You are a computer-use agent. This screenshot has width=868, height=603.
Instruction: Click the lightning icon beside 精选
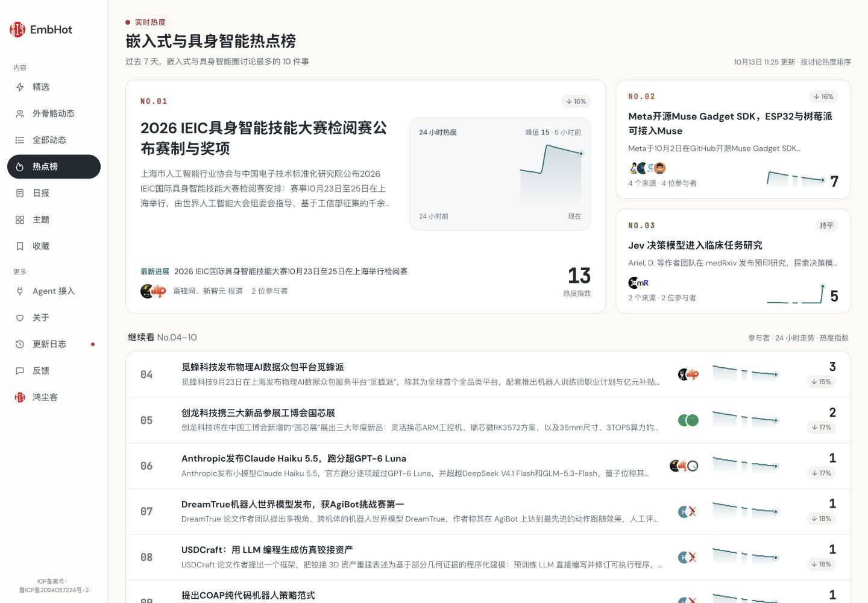[x=20, y=87]
